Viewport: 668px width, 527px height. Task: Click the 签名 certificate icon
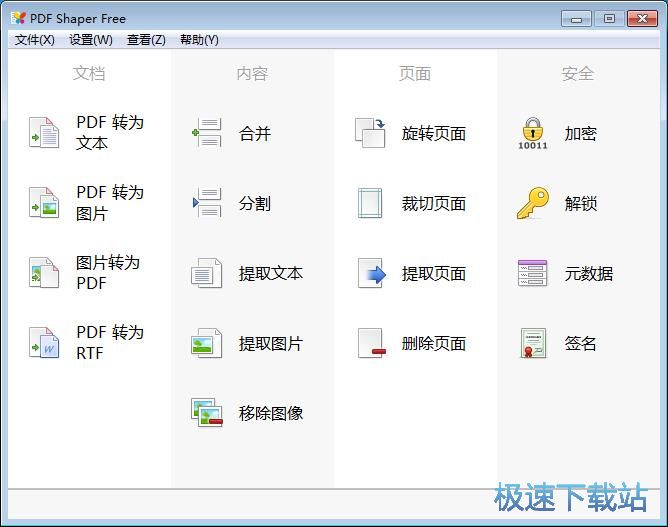click(x=533, y=343)
